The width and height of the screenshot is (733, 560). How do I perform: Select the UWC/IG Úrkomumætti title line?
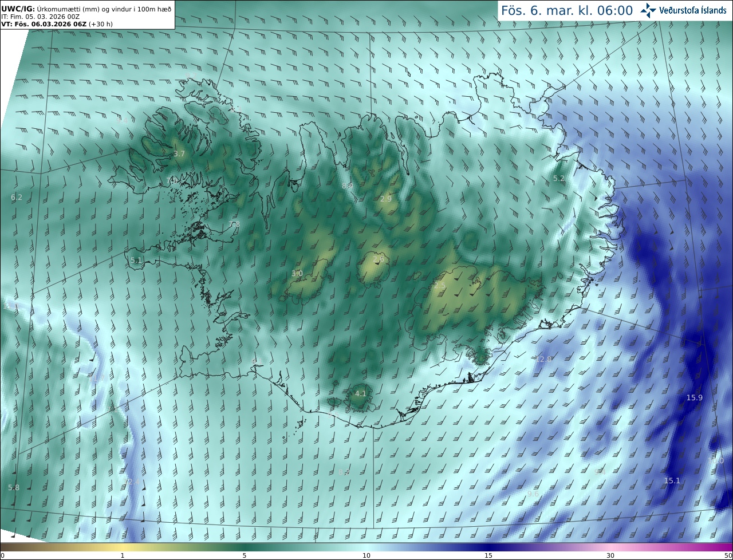tap(86, 9)
